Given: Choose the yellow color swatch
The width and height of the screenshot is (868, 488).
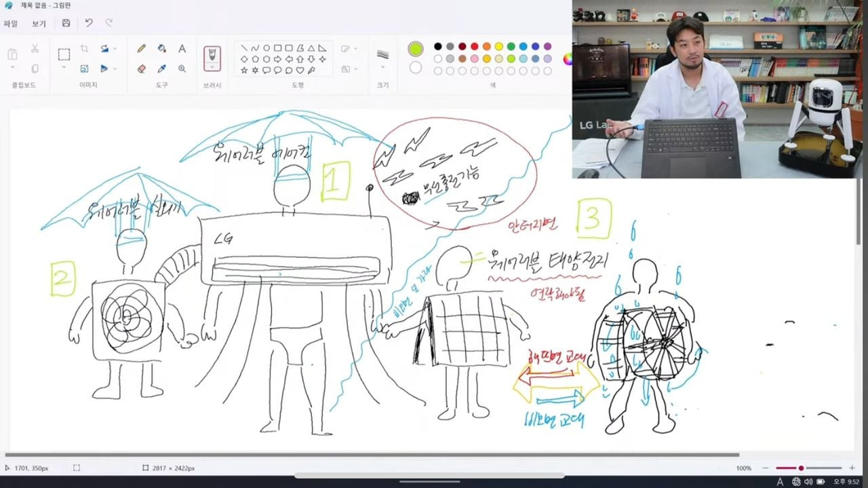Looking at the screenshot, I should coord(499,46).
